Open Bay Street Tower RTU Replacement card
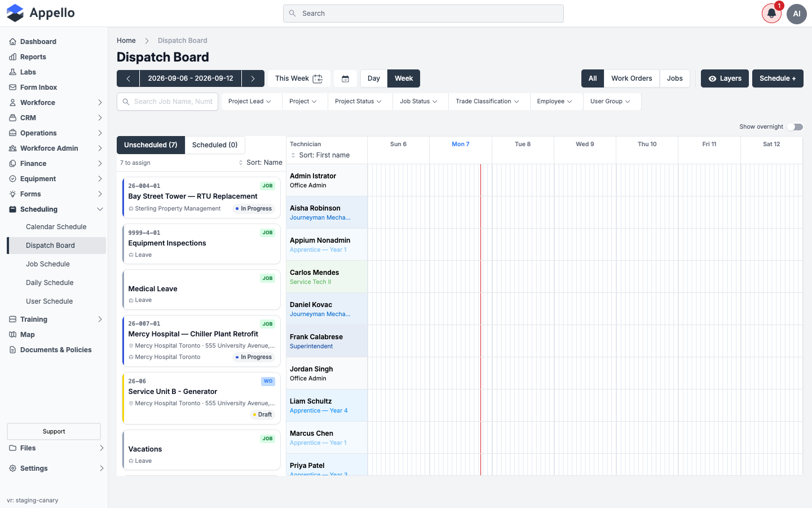 click(x=201, y=197)
